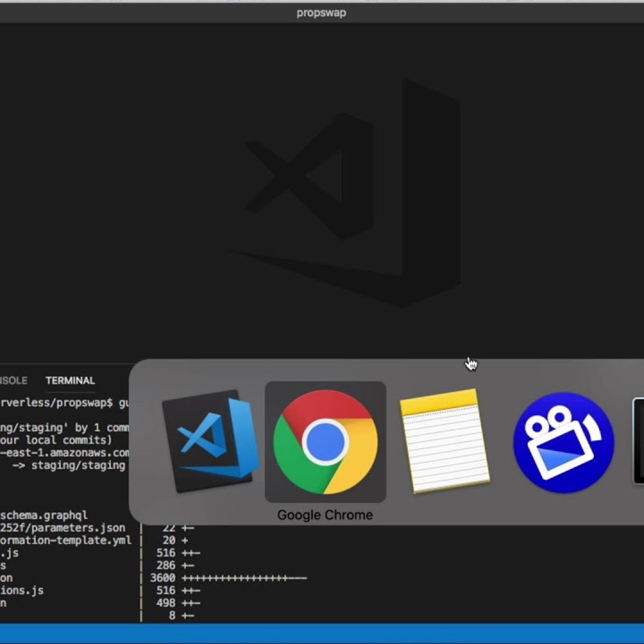Select the partially visible app at right edge
Viewport: 644px width, 644px height.
point(638,442)
